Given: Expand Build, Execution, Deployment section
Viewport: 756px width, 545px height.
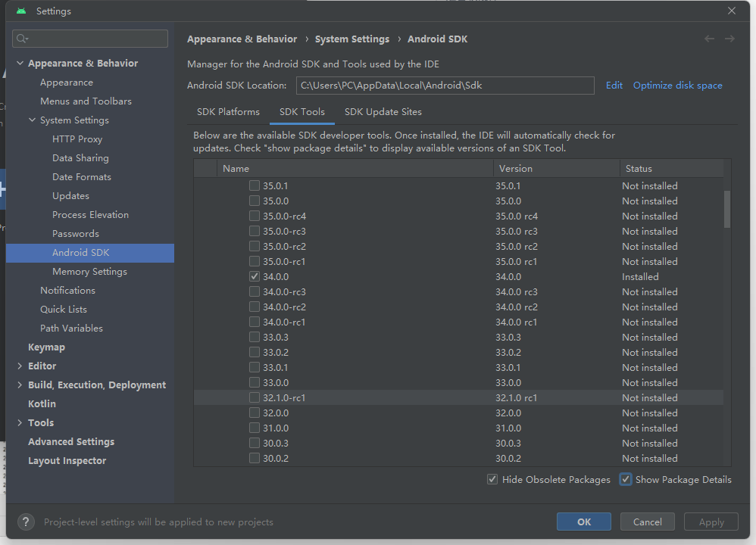Looking at the screenshot, I should 20,385.
